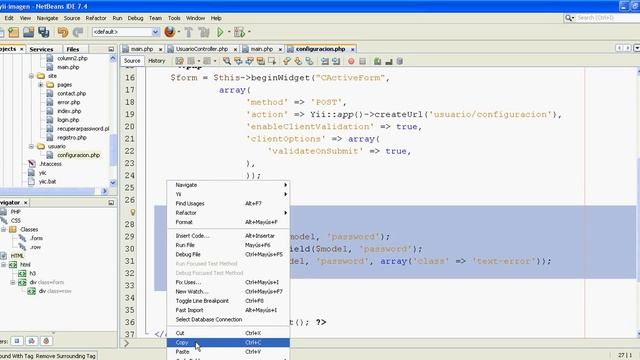
Task: Click the Projects tree vertical scrollbar down arrow
Action: (113, 182)
